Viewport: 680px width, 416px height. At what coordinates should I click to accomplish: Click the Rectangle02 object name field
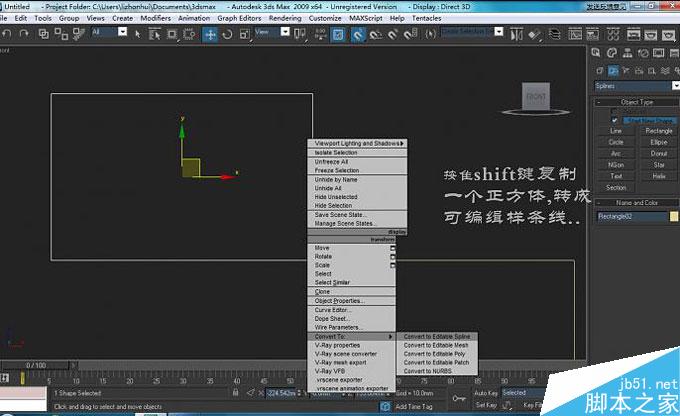631,216
